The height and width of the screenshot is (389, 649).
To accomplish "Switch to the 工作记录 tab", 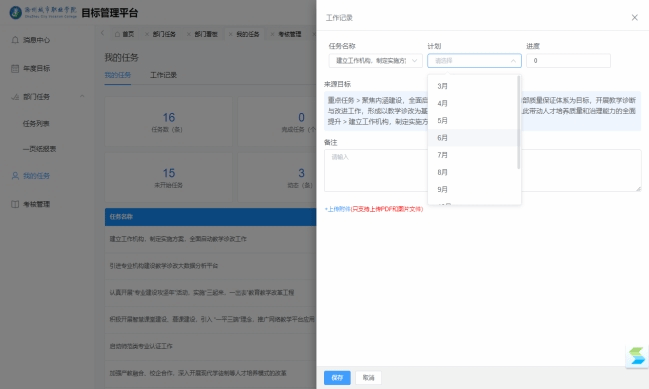I will [163, 75].
